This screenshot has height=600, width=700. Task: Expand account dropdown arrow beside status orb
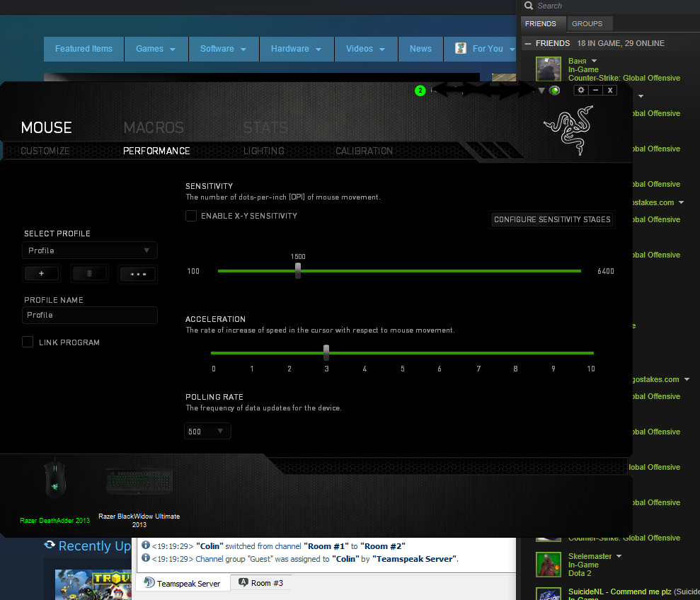(x=541, y=91)
